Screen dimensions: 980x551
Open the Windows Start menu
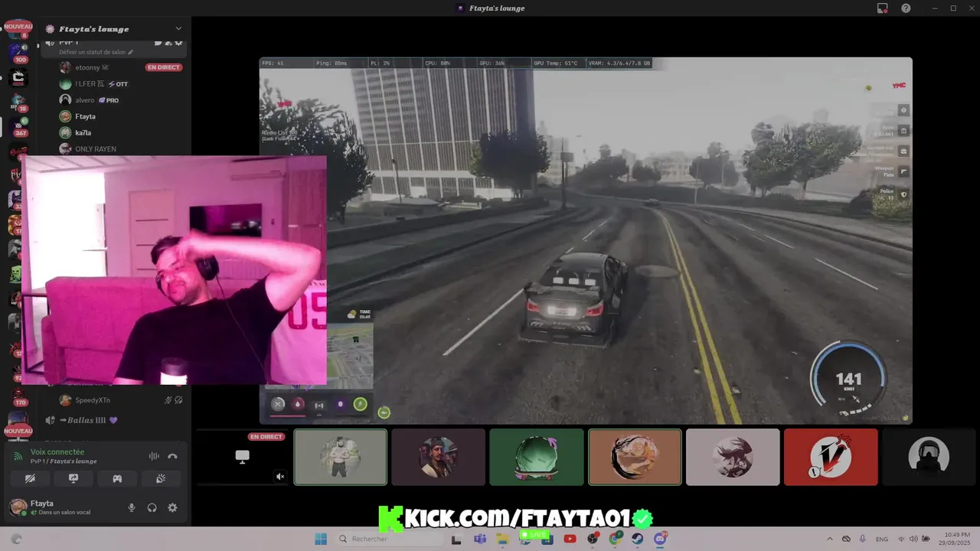321,539
